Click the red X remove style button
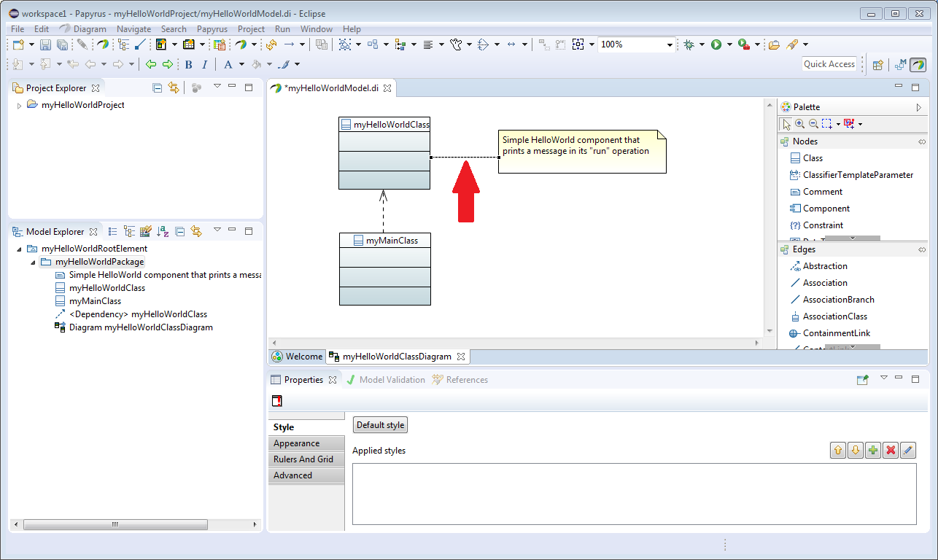Viewport: 938px width, 560px height. [x=891, y=451]
